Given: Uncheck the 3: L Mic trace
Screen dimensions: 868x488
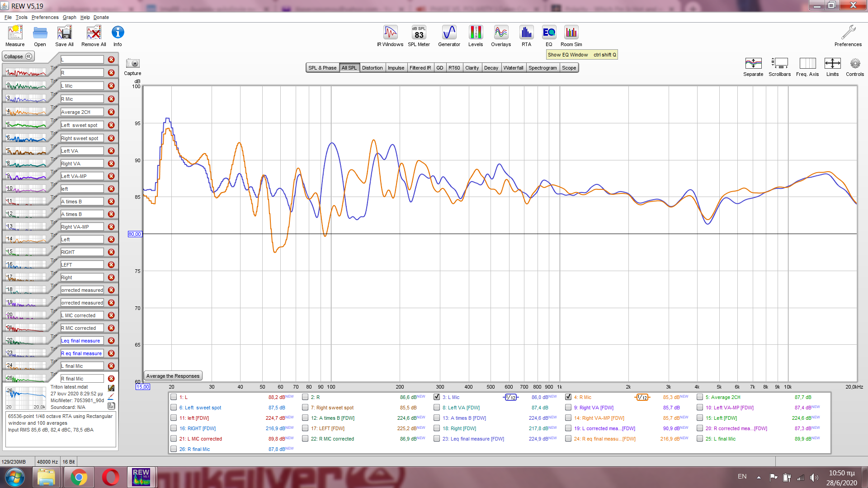Looking at the screenshot, I should point(437,397).
